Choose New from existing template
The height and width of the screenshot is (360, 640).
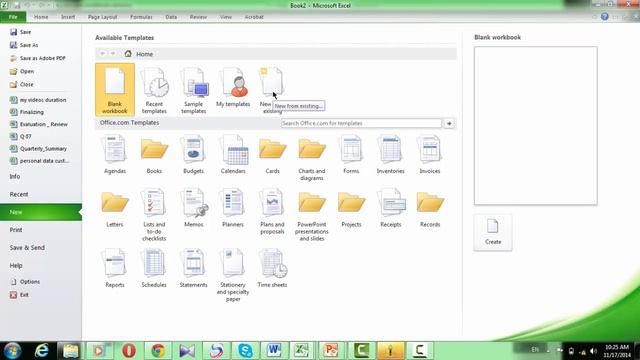tap(272, 90)
